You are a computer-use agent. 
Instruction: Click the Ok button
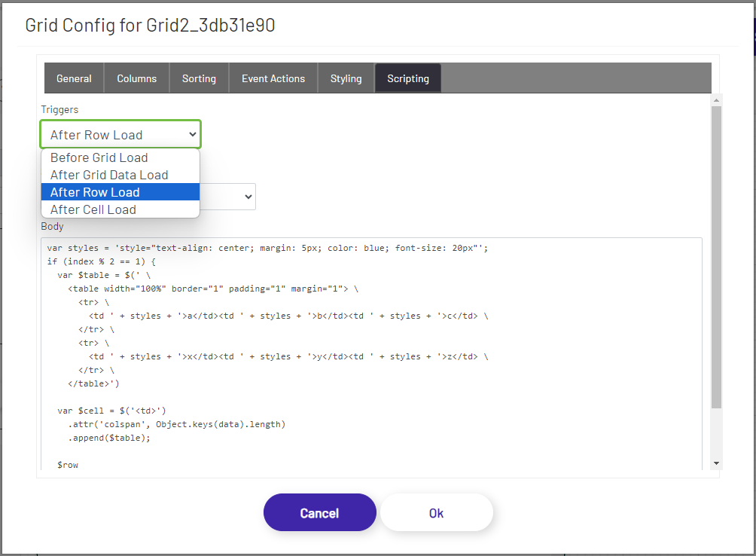click(x=437, y=512)
